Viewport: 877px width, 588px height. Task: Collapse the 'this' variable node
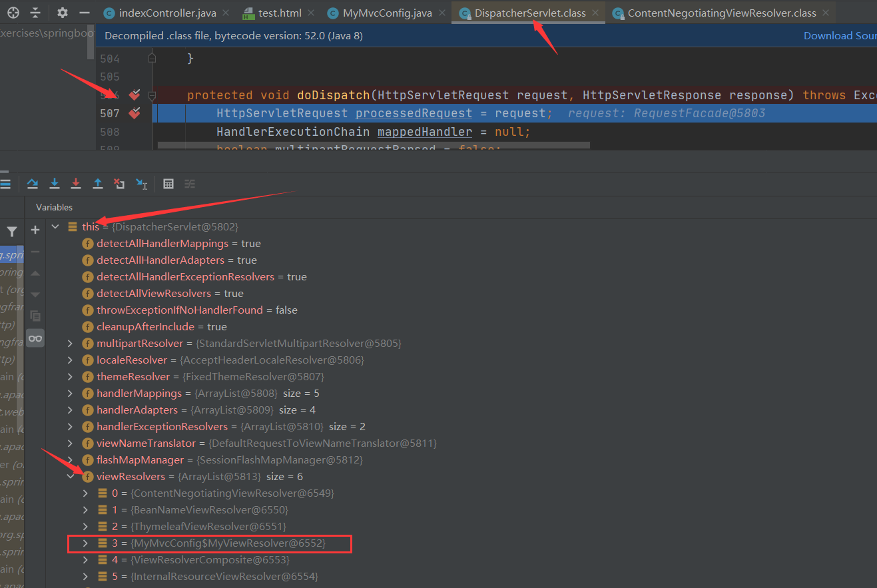[55, 227]
